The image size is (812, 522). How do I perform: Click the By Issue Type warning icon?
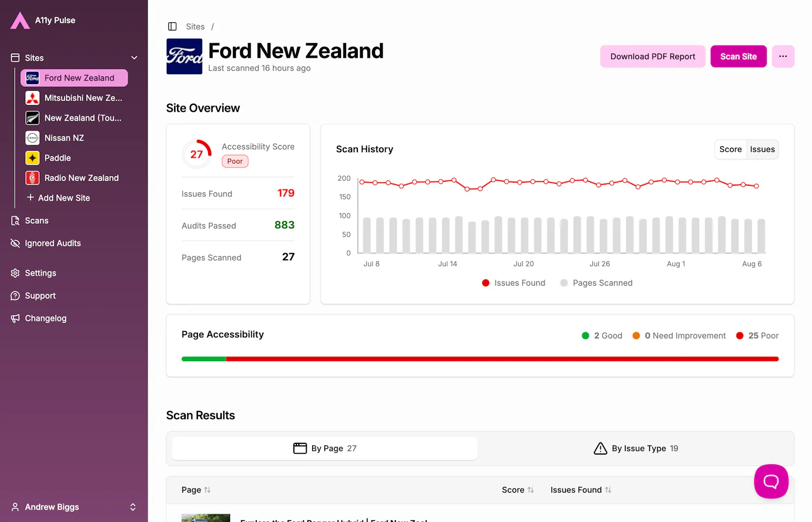point(600,448)
